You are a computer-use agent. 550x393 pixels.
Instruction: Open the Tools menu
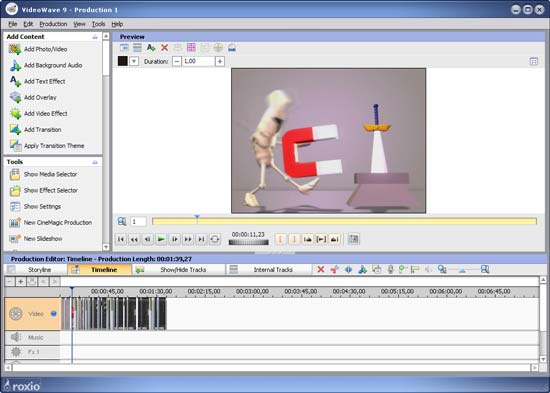tap(99, 24)
